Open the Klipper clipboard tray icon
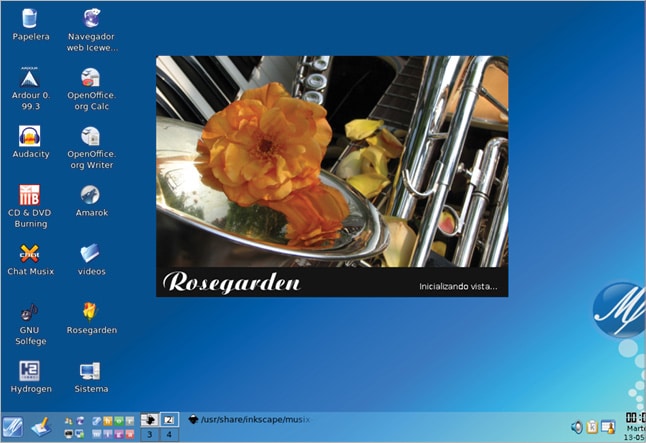The height and width of the screenshot is (443, 646). click(592, 427)
